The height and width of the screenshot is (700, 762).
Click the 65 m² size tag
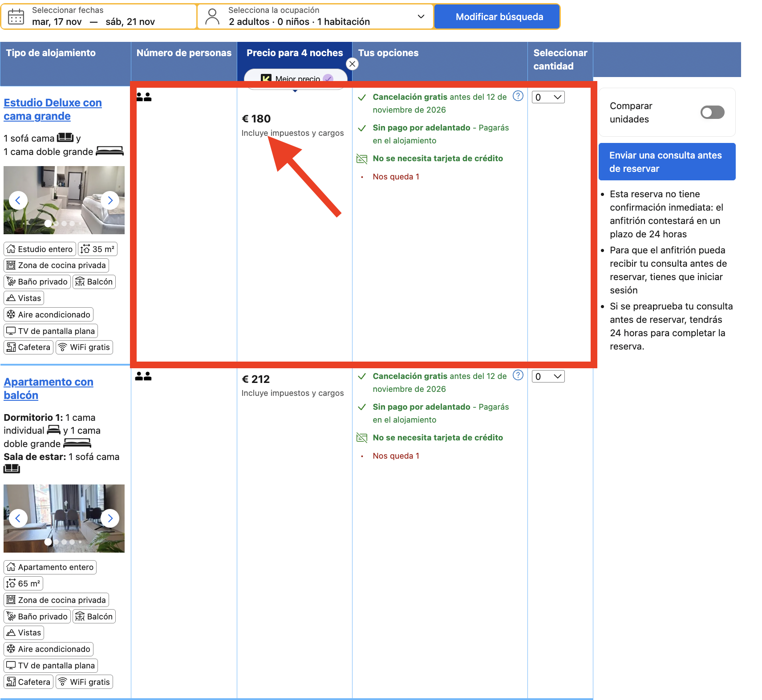click(24, 583)
